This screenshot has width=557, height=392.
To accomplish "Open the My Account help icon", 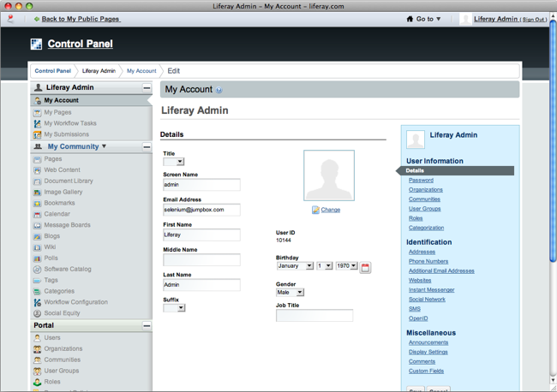I will pos(219,90).
